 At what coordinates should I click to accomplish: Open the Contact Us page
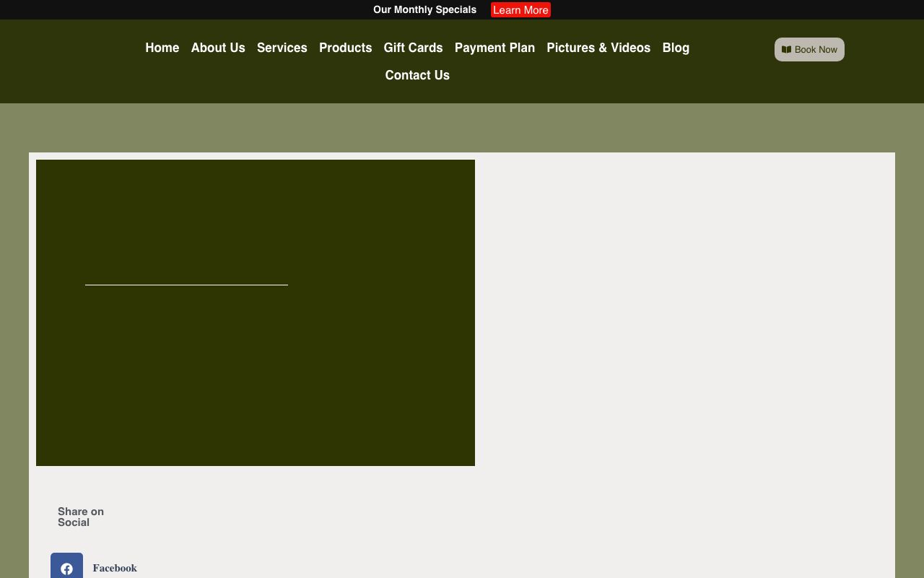[x=417, y=75]
